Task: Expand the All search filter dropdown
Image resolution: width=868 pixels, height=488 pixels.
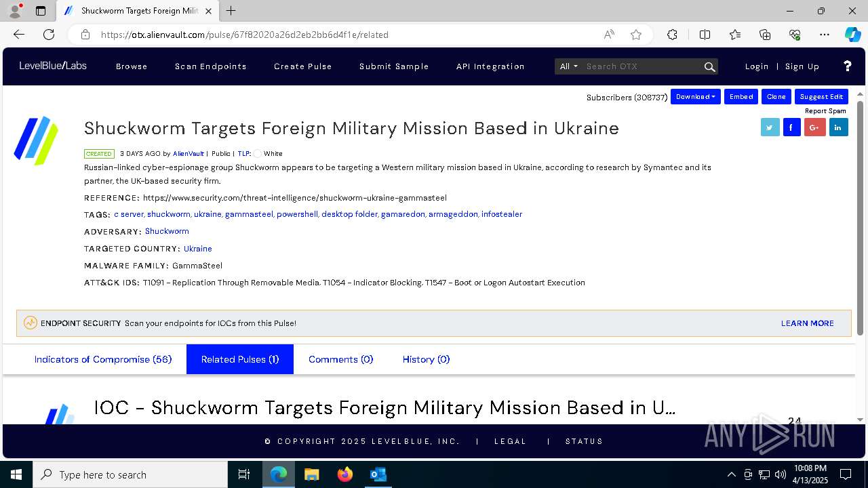Action: click(x=568, y=66)
